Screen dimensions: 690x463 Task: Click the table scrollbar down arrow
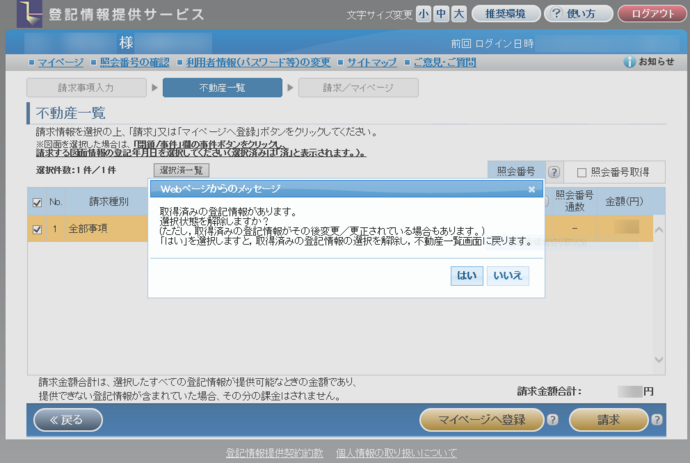pyautogui.click(x=659, y=360)
